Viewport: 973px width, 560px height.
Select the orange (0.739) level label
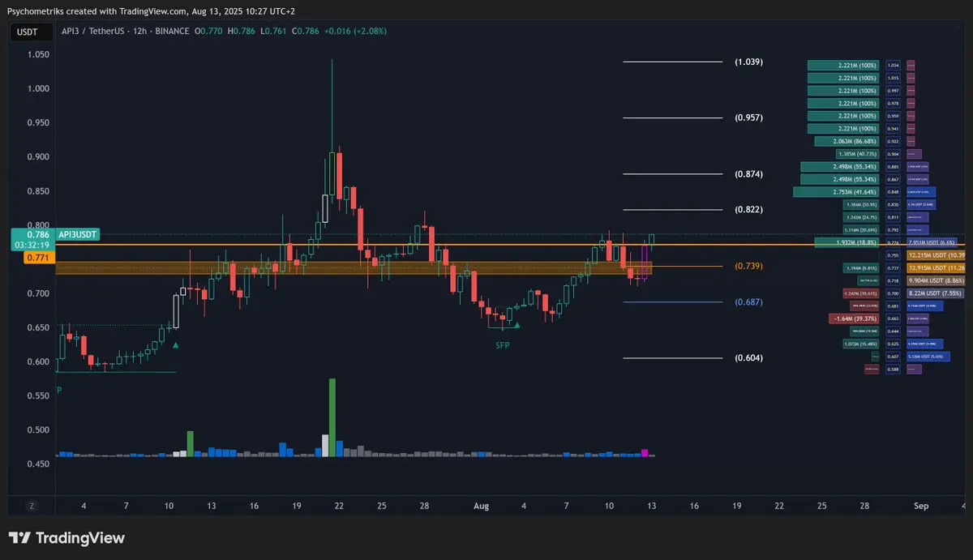pos(748,267)
